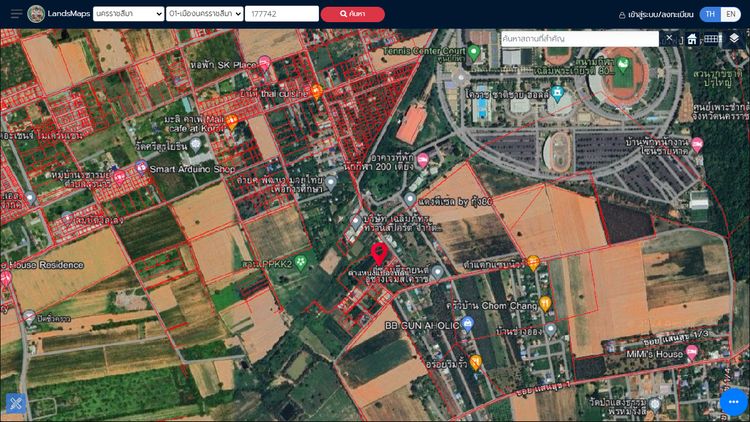Switch language to TH

click(x=708, y=14)
